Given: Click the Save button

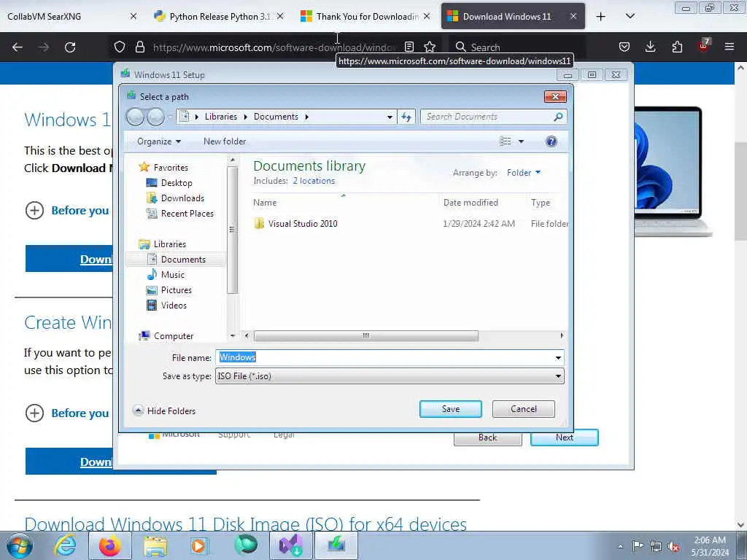Looking at the screenshot, I should coord(451,409).
